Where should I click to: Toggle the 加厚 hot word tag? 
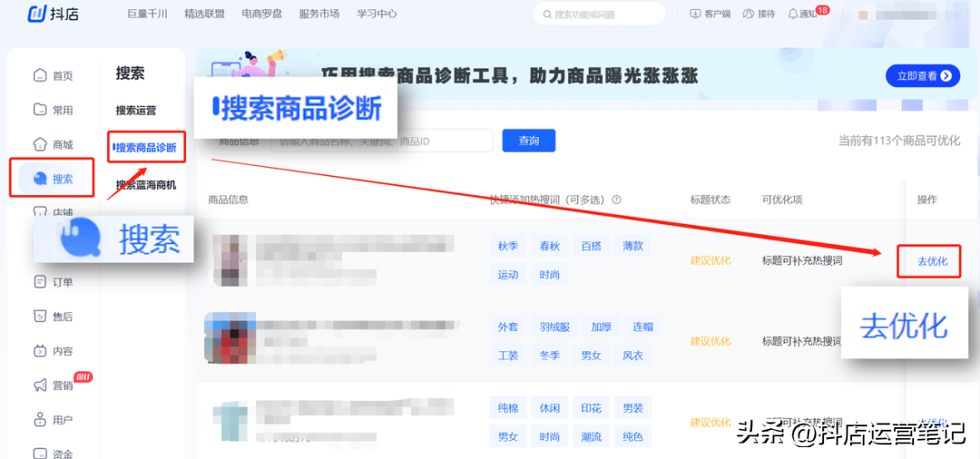(x=602, y=327)
